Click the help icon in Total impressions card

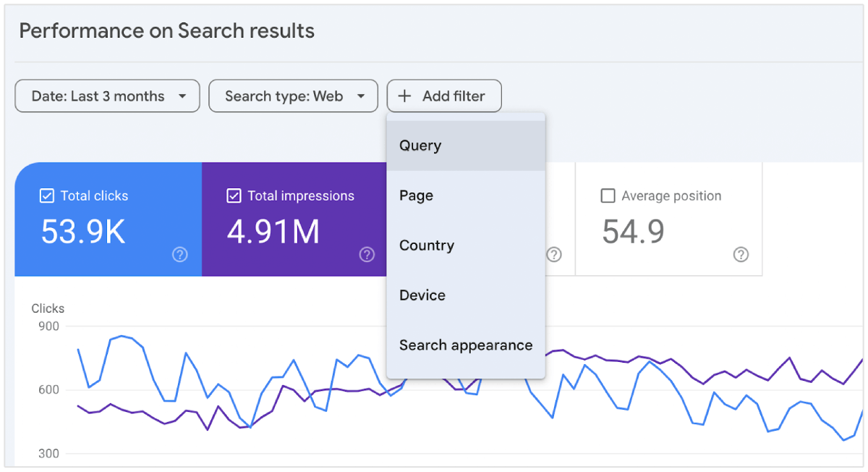pos(367,255)
